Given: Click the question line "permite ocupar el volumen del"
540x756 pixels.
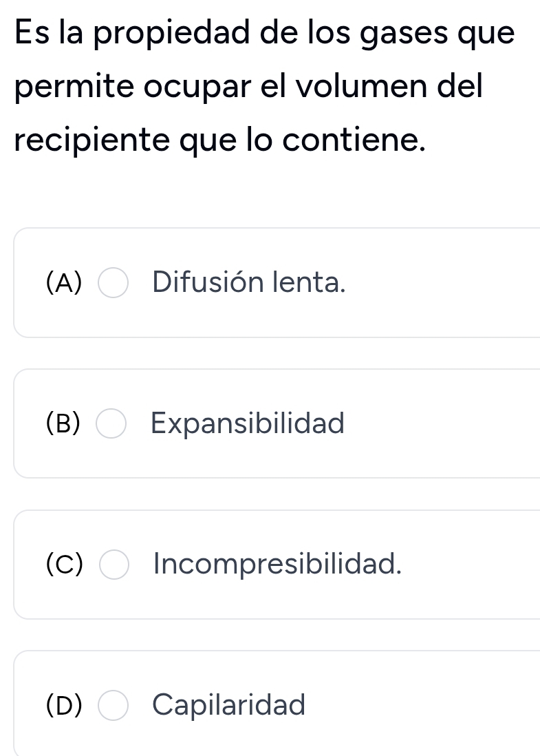Looking at the screenshot, I should tap(248, 88).
